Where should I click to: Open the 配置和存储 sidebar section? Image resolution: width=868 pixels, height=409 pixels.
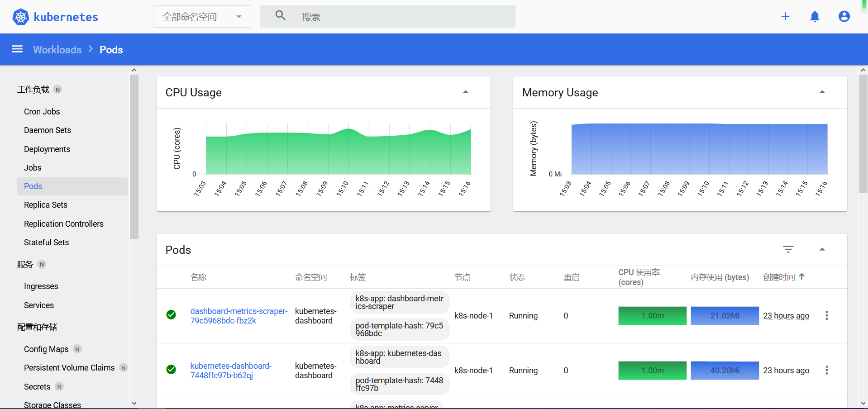(37, 327)
